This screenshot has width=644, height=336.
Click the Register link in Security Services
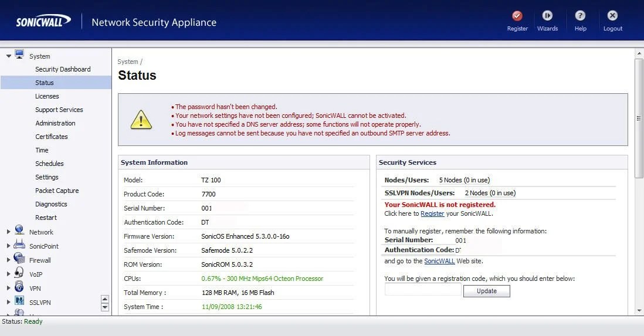[432, 213]
